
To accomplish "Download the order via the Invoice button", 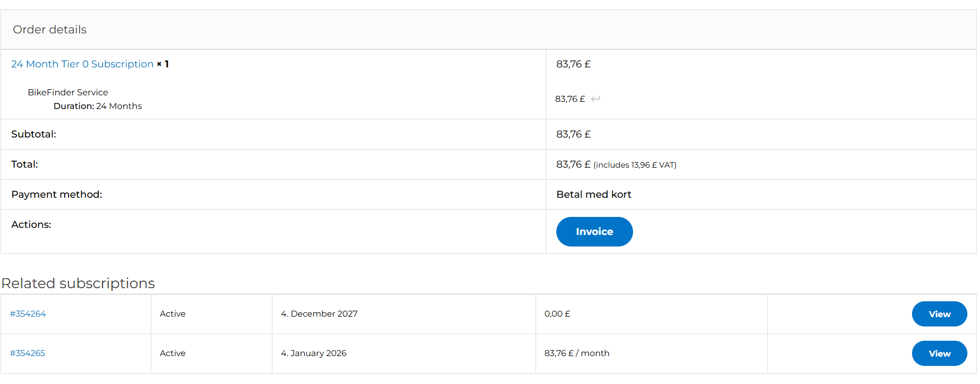I will (594, 232).
